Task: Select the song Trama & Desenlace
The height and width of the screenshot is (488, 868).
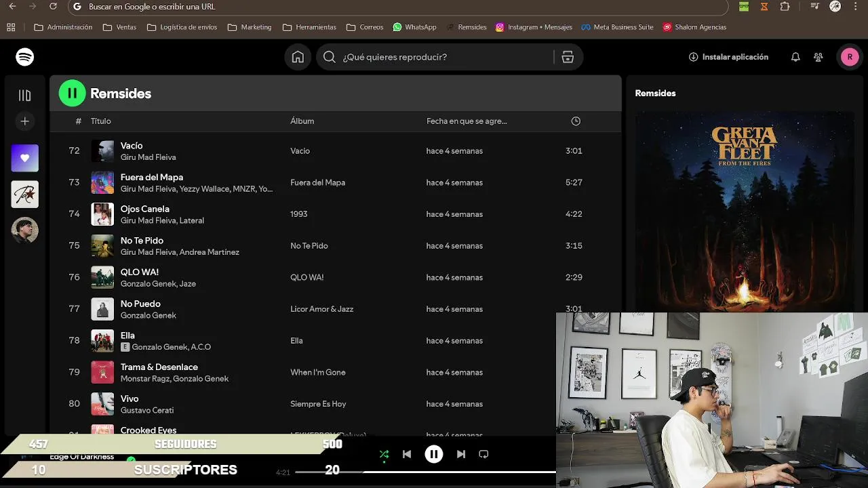Action: (159, 367)
